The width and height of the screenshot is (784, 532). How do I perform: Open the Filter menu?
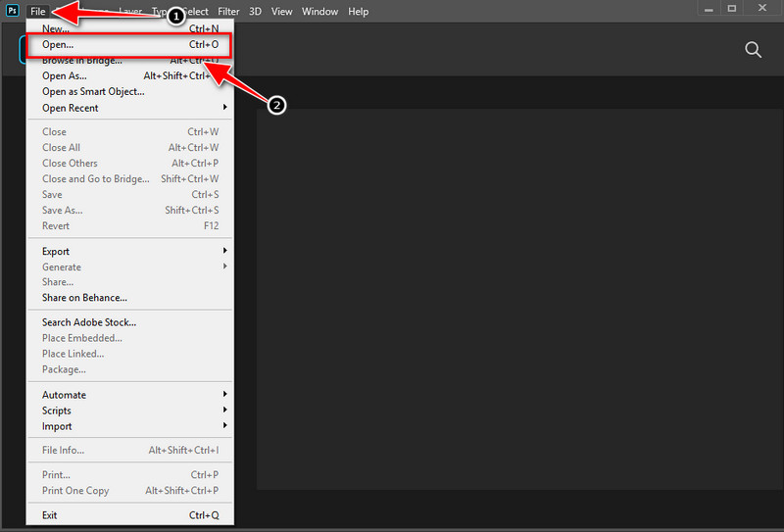(x=226, y=12)
